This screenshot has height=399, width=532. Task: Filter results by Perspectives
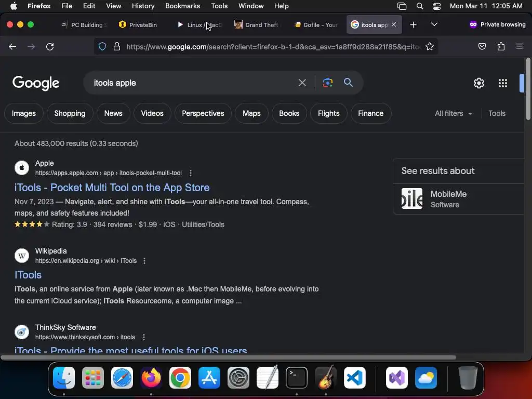pos(203,114)
